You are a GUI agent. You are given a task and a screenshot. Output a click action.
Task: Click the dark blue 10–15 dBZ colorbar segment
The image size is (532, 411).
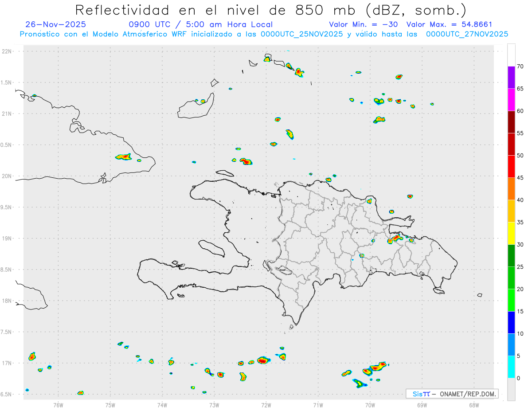[511, 323]
